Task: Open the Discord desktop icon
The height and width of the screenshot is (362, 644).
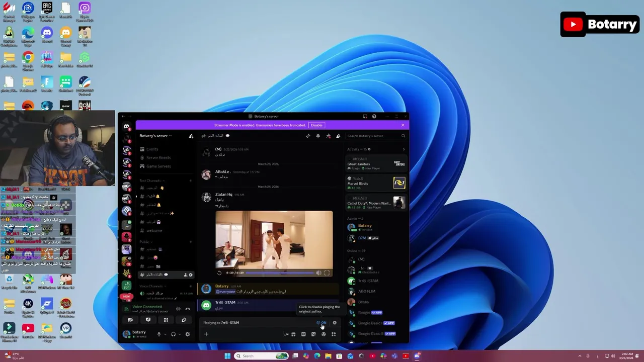Action: pos(47,36)
